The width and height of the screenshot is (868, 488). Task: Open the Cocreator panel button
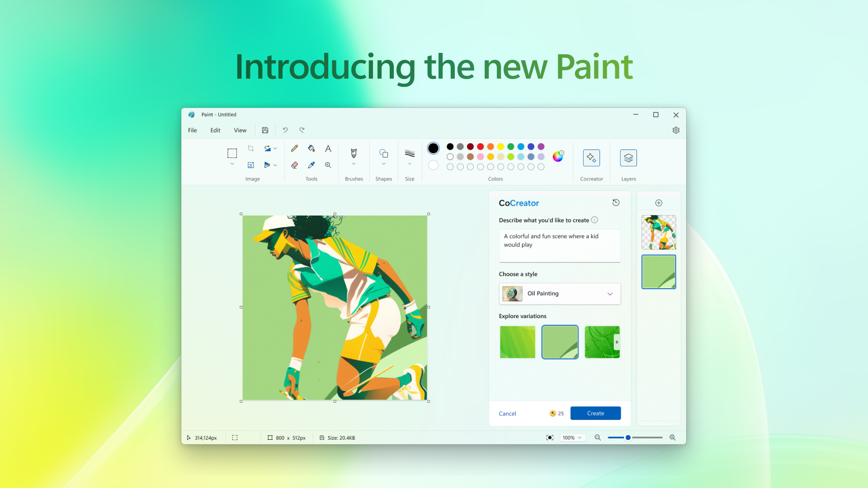point(591,158)
